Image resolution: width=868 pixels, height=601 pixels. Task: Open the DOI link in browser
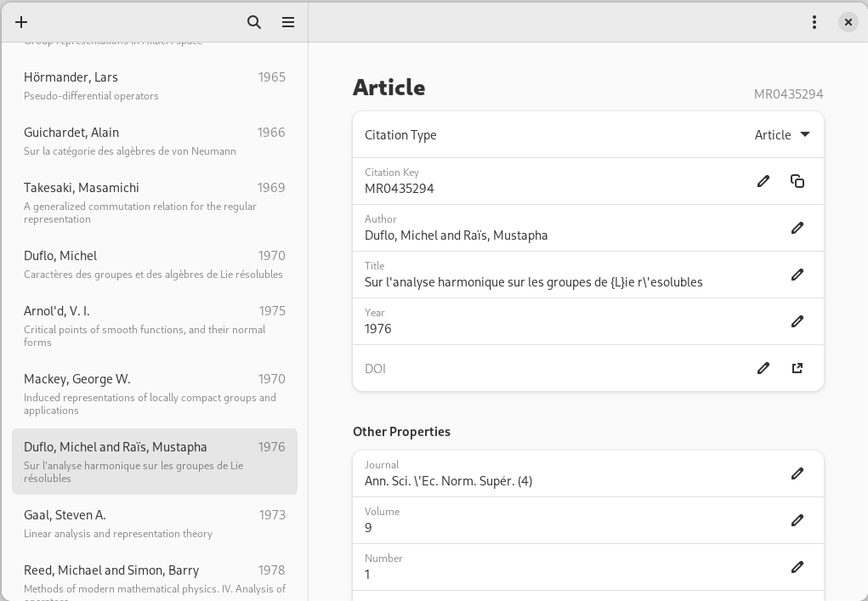point(797,368)
